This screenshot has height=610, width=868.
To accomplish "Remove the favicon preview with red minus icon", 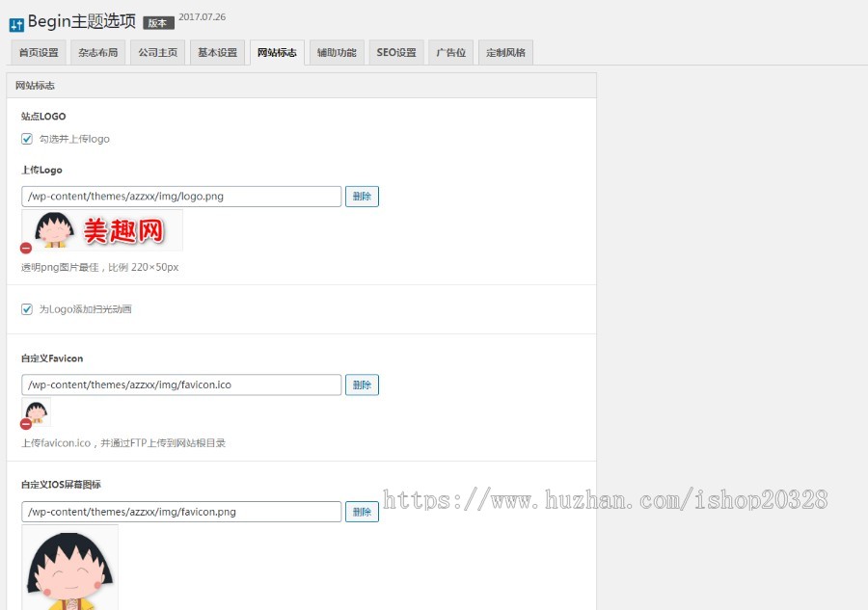I will pos(26,424).
